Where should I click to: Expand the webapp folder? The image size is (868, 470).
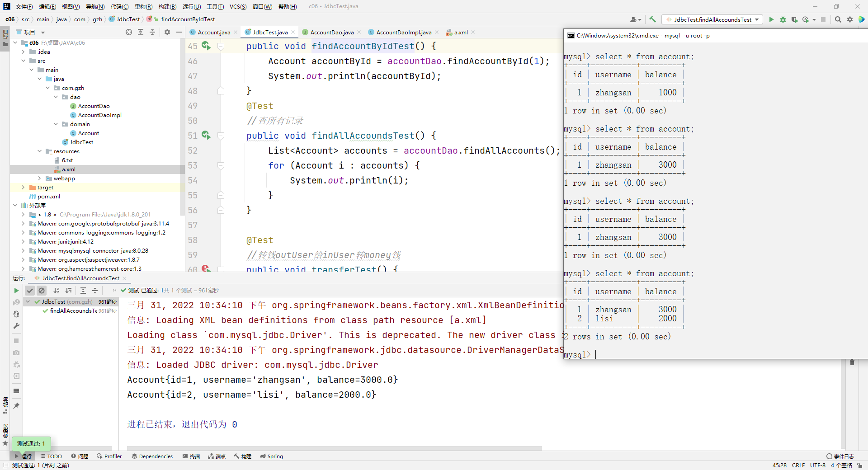click(39, 179)
